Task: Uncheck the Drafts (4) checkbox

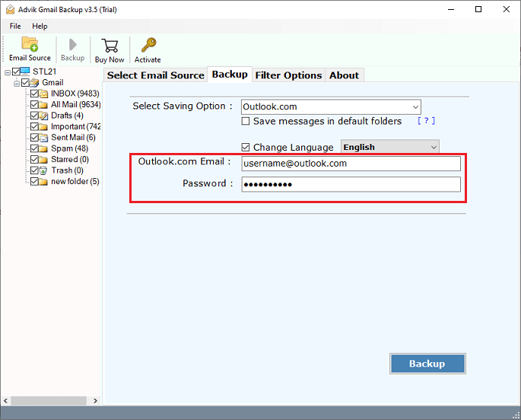Action: pos(34,116)
